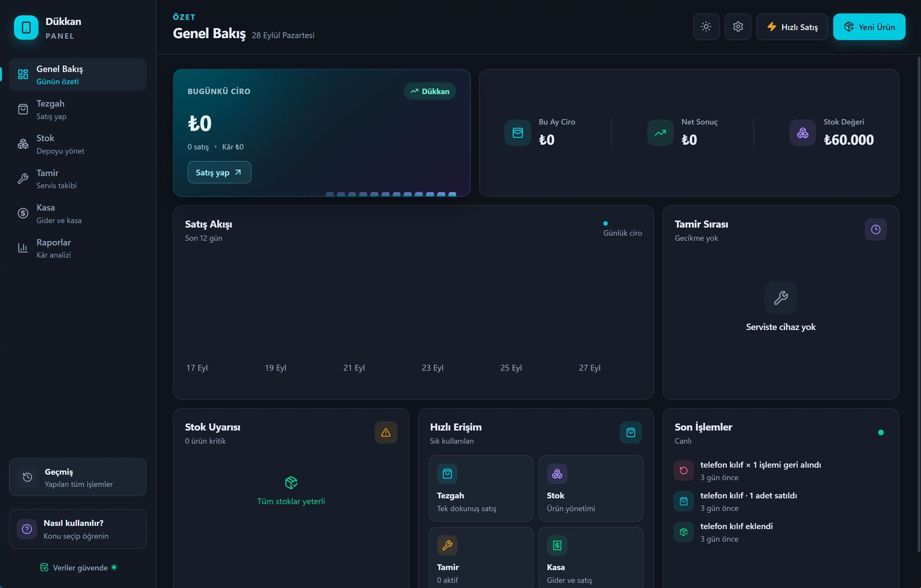
Task: Click the Bu Ay Ciro icon
Action: point(518,133)
